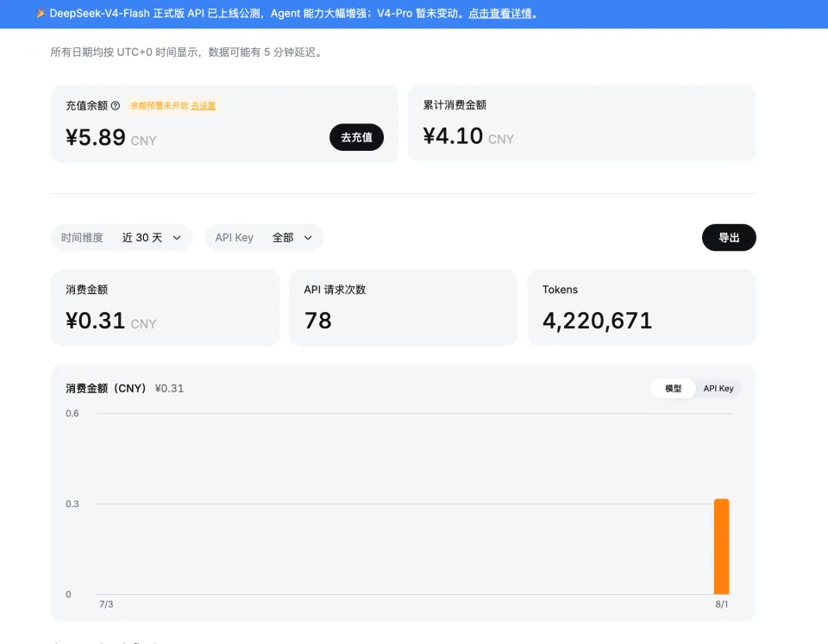Click the 0.3 y-axis label

tap(72, 503)
